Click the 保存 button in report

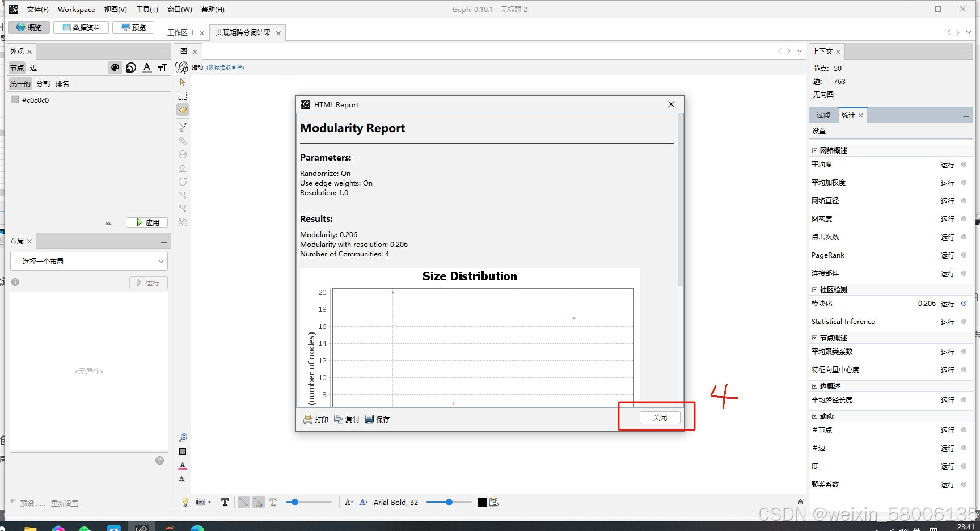pos(377,419)
